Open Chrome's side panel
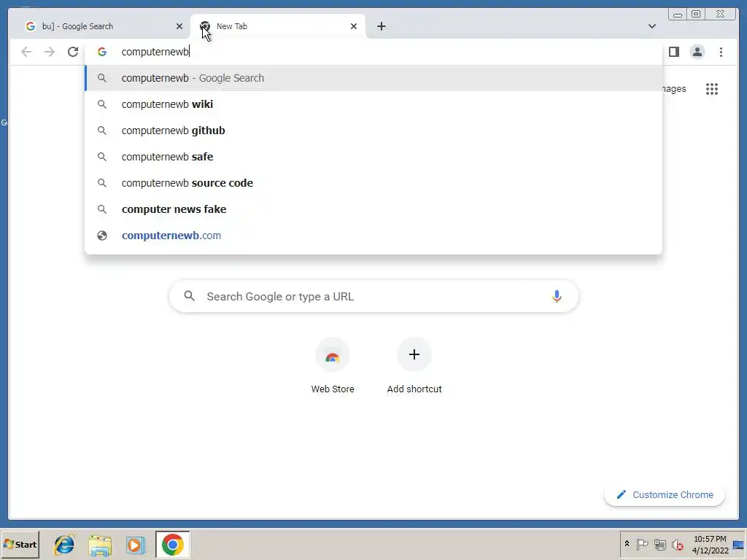The image size is (747, 560). point(673,52)
